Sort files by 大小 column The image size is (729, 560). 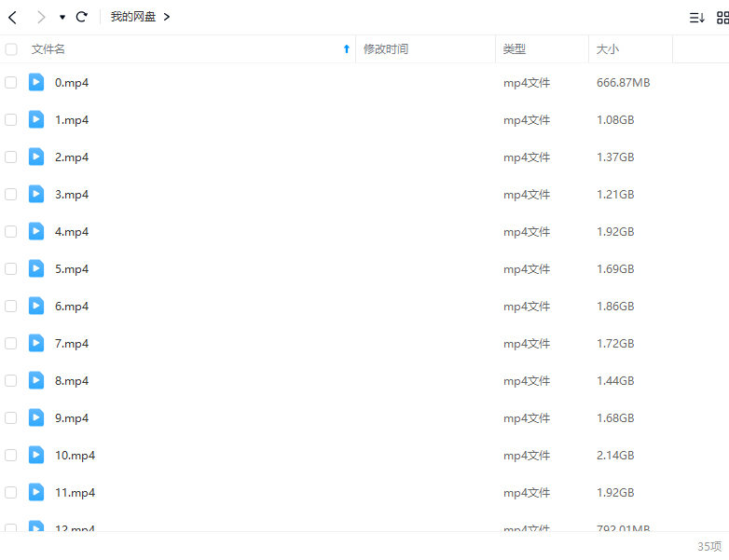click(607, 49)
